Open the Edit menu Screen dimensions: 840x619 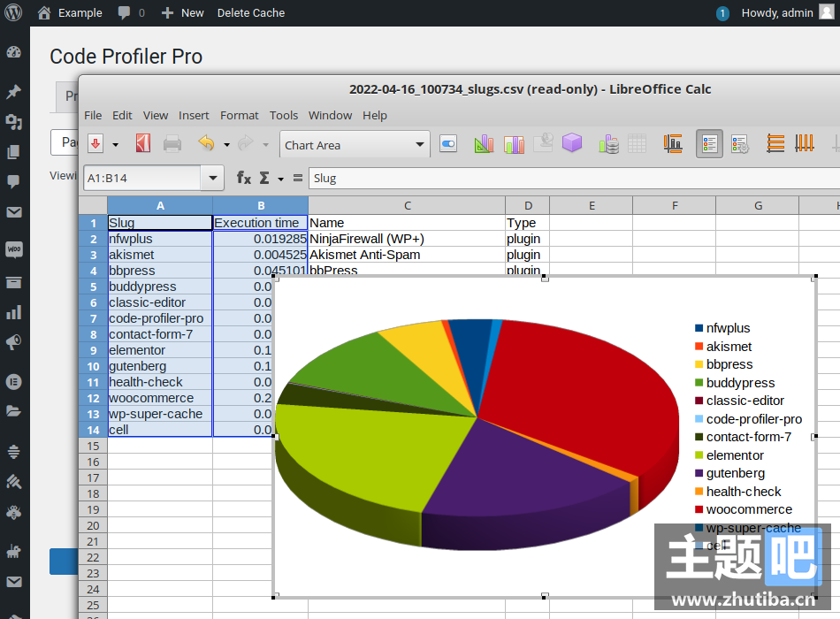[122, 115]
